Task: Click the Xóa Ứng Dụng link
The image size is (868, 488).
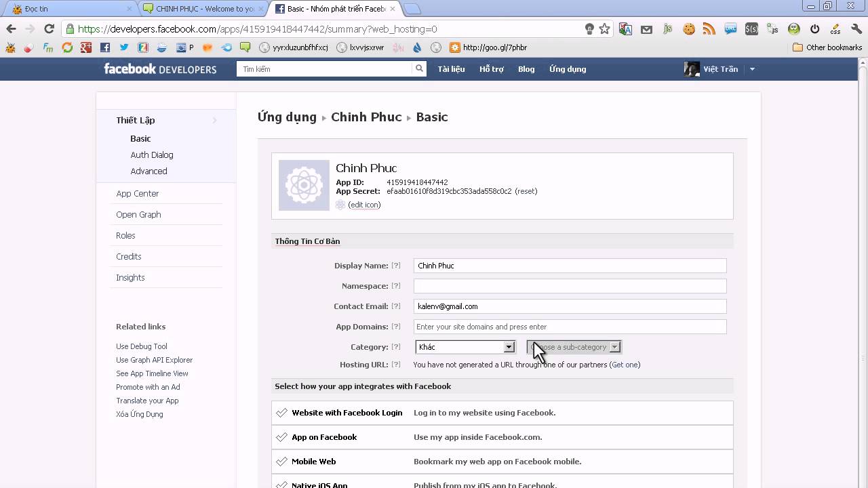Action: pos(140,414)
